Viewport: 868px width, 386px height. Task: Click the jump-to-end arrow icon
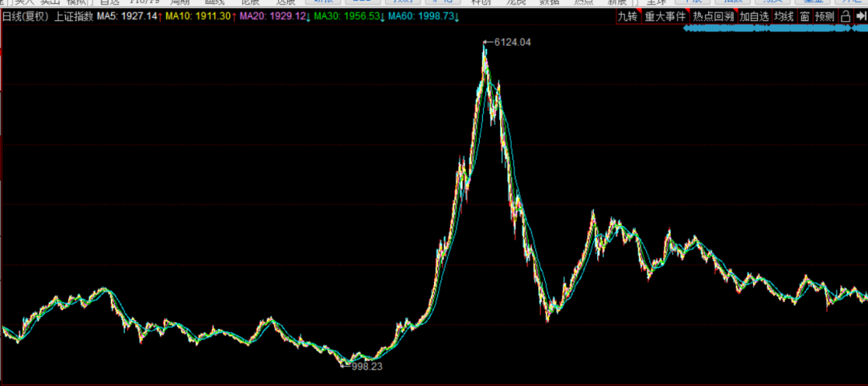pyautogui.click(x=861, y=17)
